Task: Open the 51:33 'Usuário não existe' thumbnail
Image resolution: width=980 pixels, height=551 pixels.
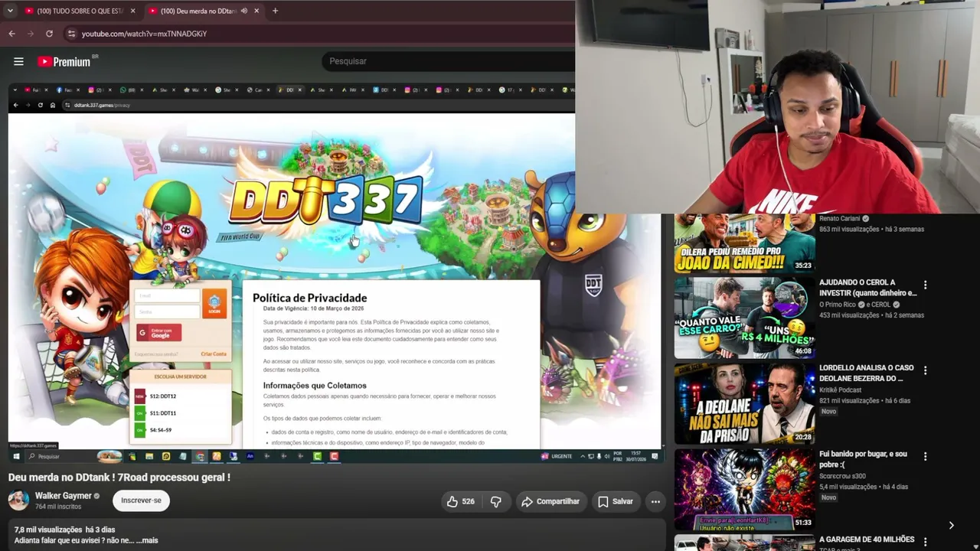Action: (744, 489)
